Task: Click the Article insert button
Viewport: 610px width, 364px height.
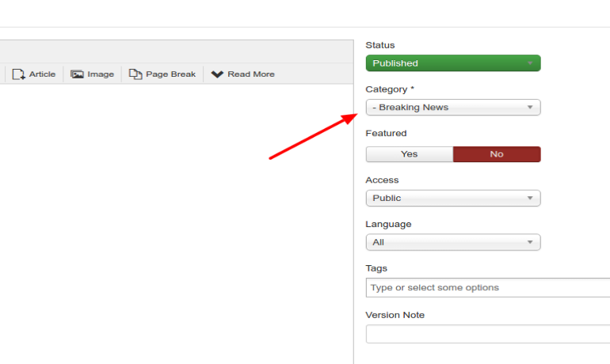Action: coord(34,74)
